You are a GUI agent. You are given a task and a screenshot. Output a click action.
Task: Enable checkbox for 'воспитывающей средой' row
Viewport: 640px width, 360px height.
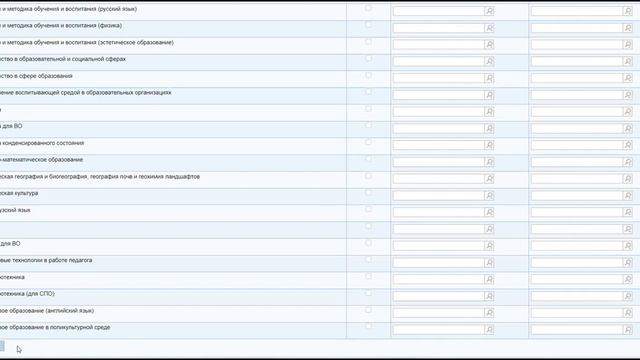click(x=368, y=92)
